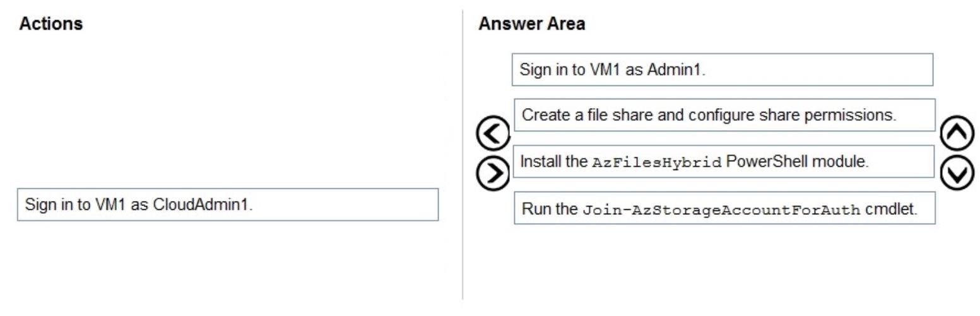Select 'Install the AzFilesHybrid PowerShell module' item
This screenshot has width=980, height=316.
[723, 161]
